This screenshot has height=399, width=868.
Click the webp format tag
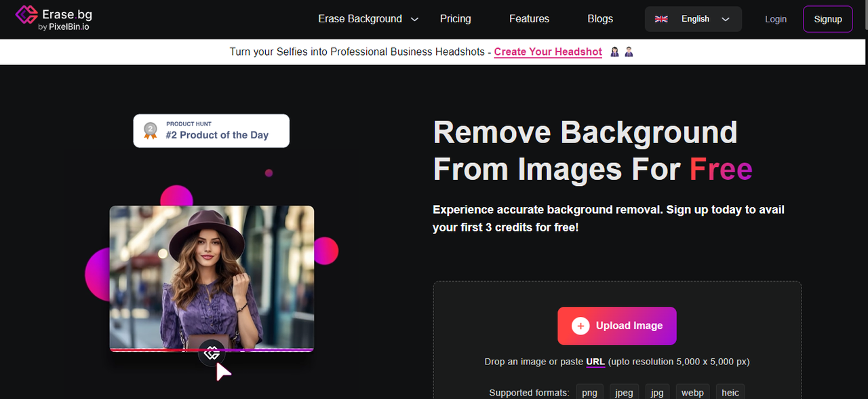(x=692, y=392)
